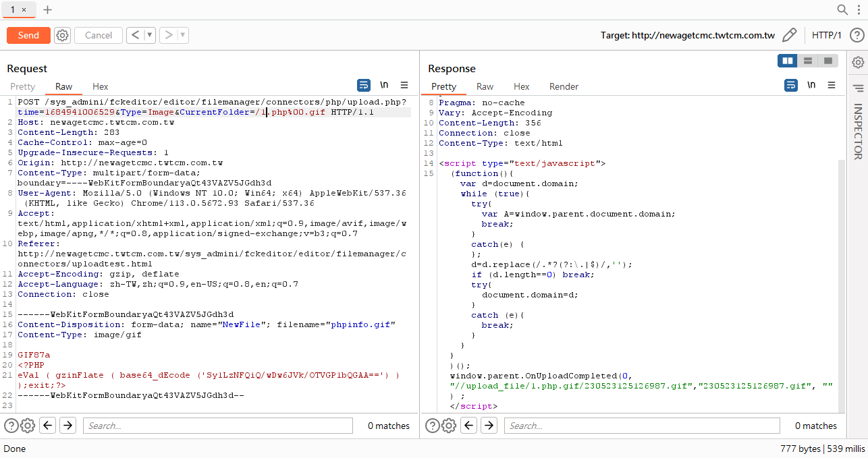
Task: Select side-by-side layout view
Action: pyautogui.click(x=788, y=61)
